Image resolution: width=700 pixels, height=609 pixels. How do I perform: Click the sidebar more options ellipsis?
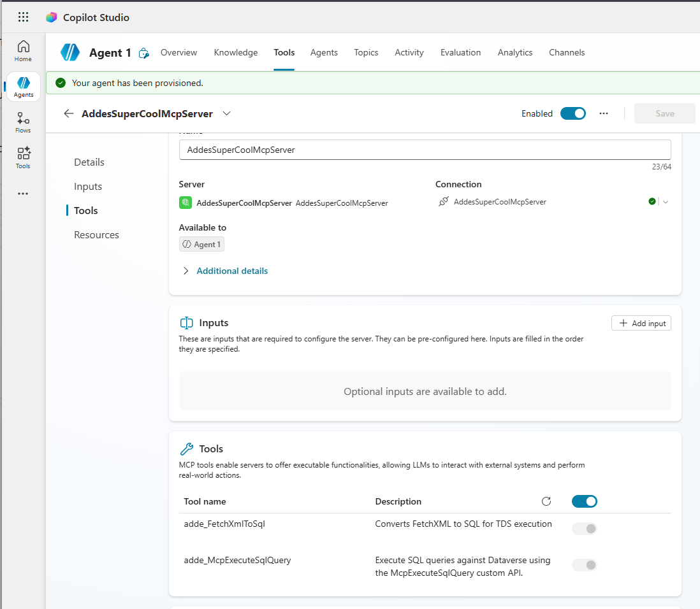point(23,194)
